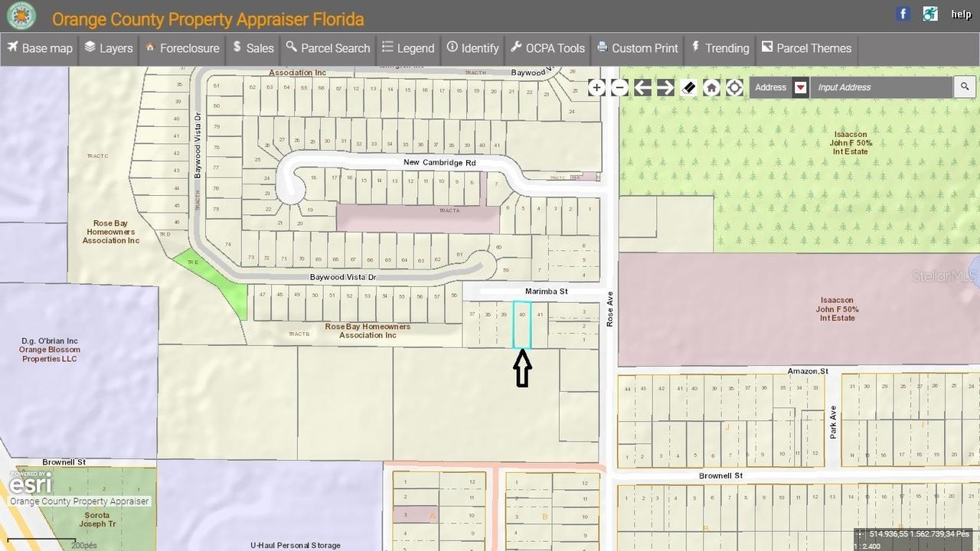Click the Sorota Joseph Tr parcel label
Viewport: 980px width, 551px height.
click(x=97, y=520)
